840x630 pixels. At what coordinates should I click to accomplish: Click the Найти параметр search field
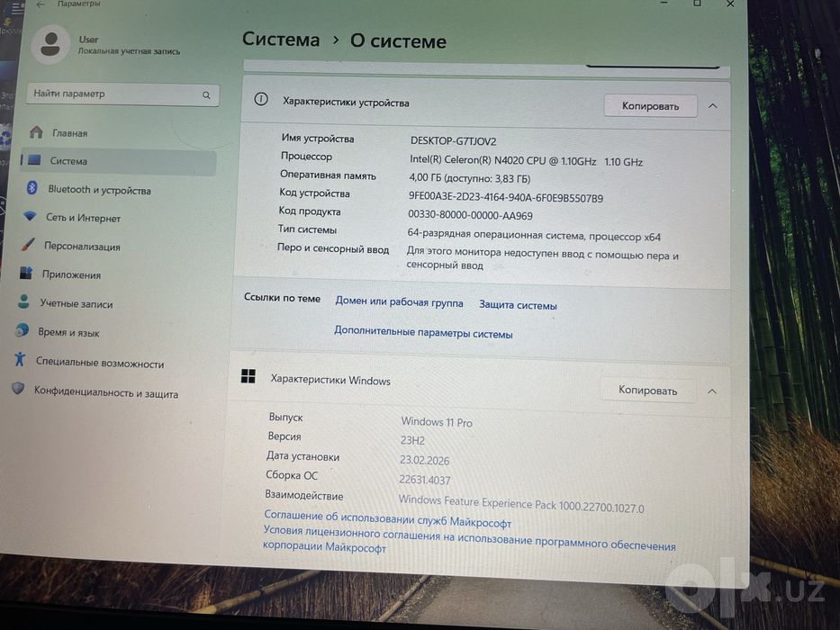pyautogui.click(x=122, y=94)
